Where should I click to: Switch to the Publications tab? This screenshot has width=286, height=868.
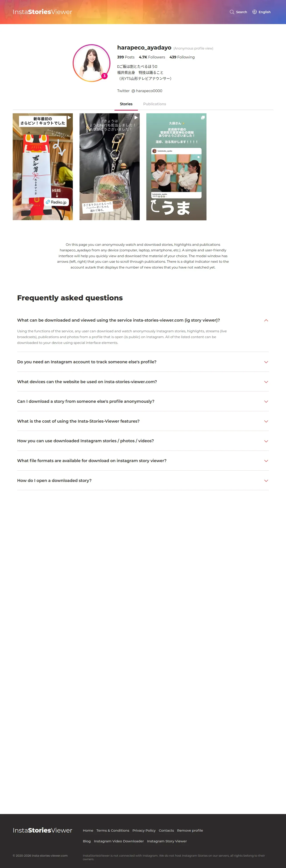pyautogui.click(x=154, y=104)
